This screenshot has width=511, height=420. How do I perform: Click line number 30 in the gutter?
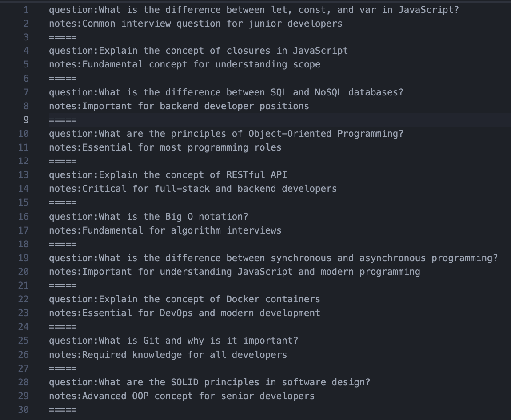pos(23,409)
